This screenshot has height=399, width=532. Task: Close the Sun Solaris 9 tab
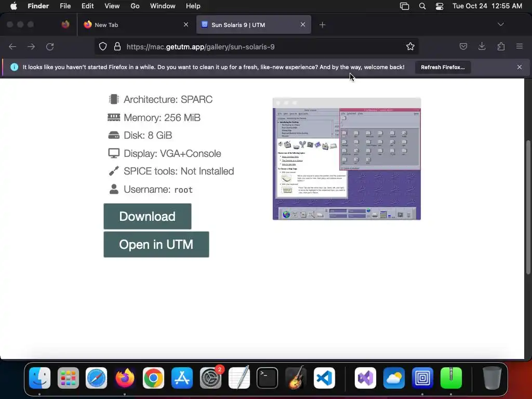303,24
